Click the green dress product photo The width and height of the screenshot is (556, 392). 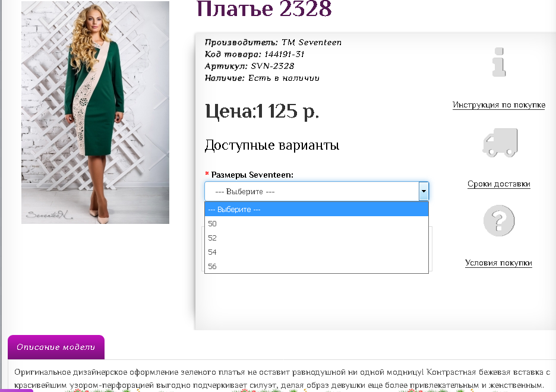(x=95, y=113)
